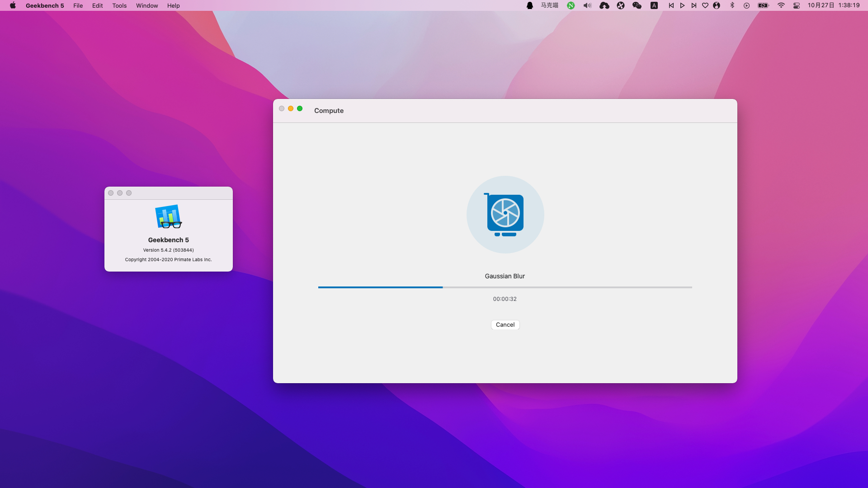Click the fan control menu bar icon
This screenshot has height=488, width=868.
point(621,5)
